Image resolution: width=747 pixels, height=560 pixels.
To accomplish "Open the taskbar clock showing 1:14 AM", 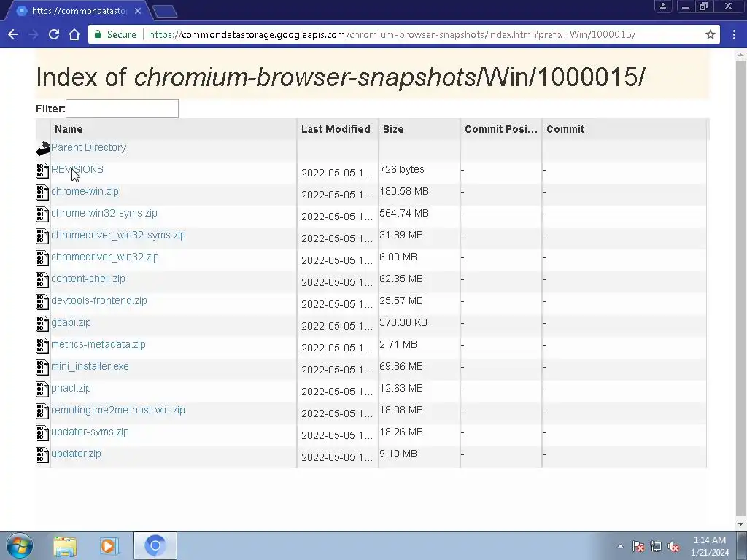I will coord(709,546).
